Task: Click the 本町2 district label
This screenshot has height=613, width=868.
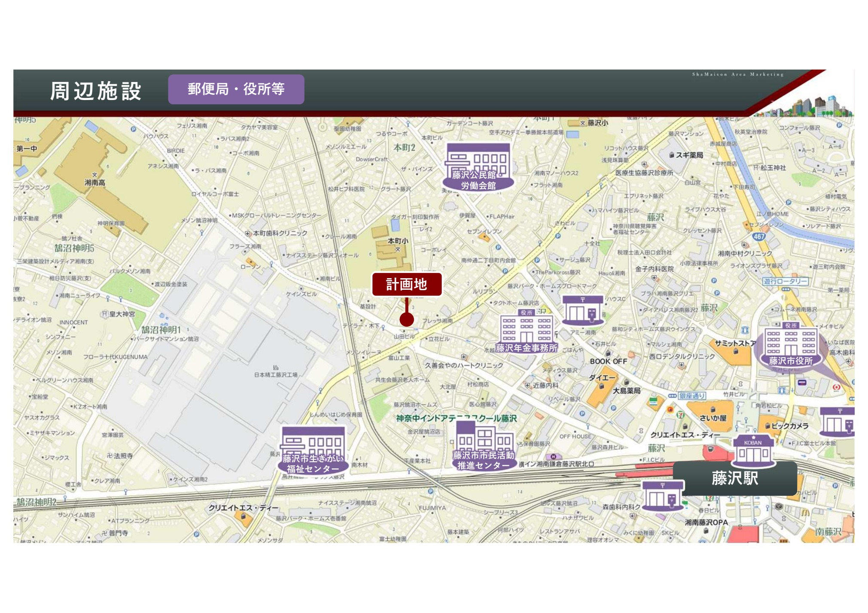Action: point(405,148)
